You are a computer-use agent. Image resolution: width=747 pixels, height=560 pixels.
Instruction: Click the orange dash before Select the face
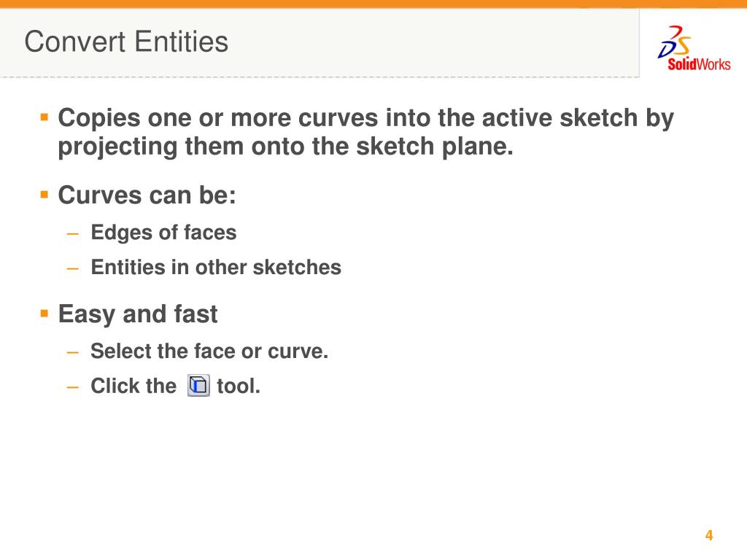click(72, 352)
